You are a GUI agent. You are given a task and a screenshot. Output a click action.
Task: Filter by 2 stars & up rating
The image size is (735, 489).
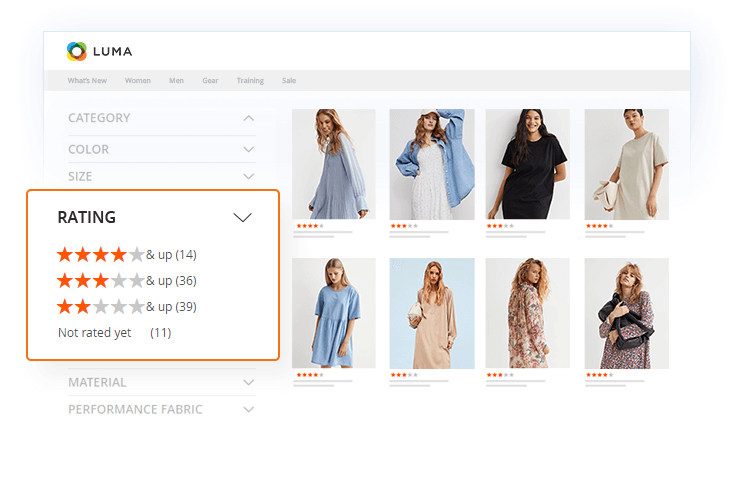point(126,306)
